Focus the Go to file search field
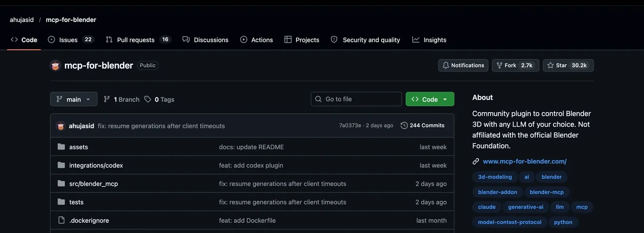The height and width of the screenshot is (233, 644). (x=356, y=99)
